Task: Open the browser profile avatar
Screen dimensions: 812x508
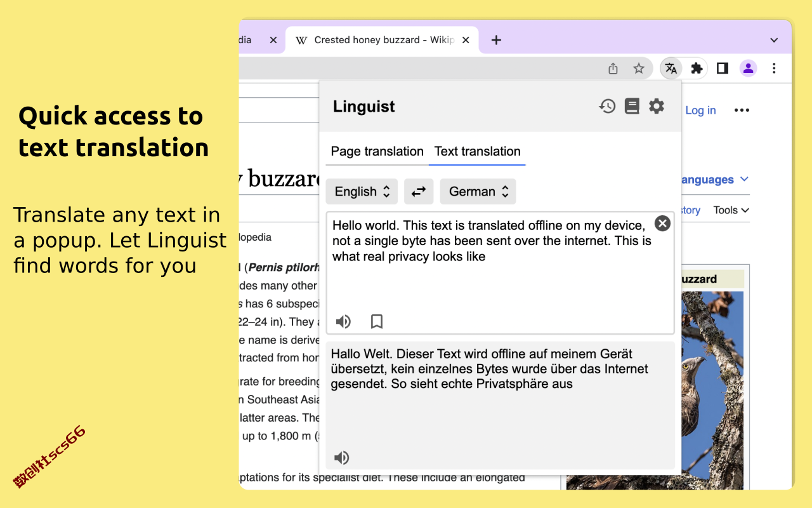Action: pos(749,69)
